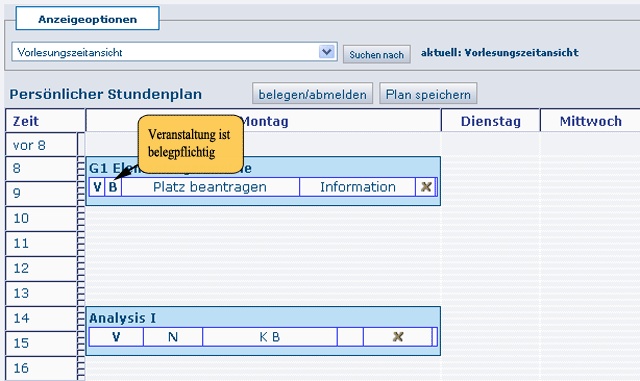640x381 pixels.
Task: Click the 13 time row label
Action: coord(41,293)
